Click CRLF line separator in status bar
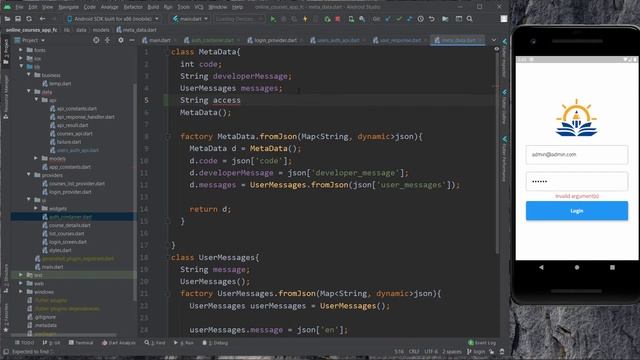Image resolution: width=640 pixels, height=360 pixels. pyautogui.click(x=414, y=351)
